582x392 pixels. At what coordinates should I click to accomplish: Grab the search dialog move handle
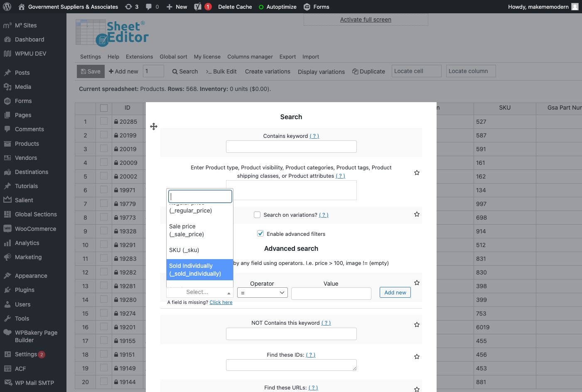click(154, 126)
